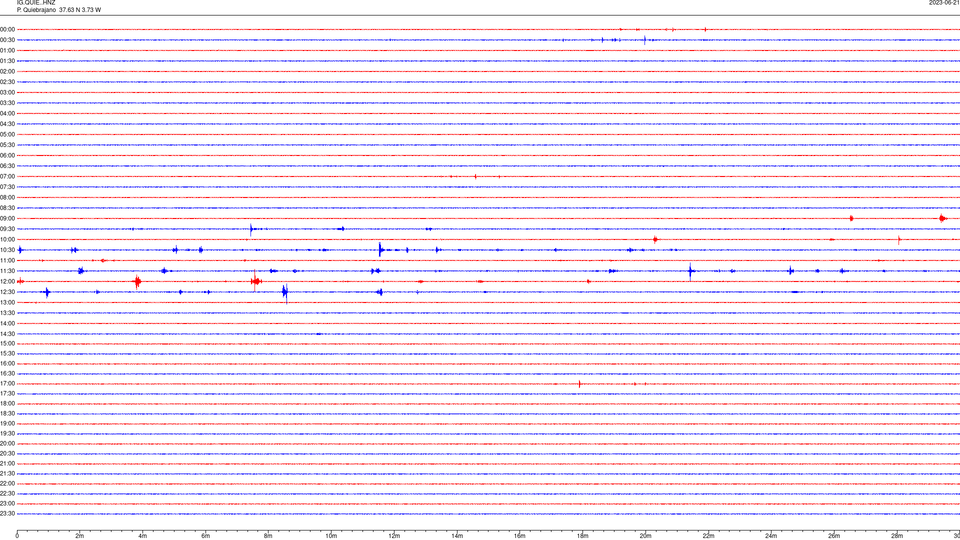The width and height of the screenshot is (960, 540).
Task: Click the 2m tick label on time axis
Action: click(80, 536)
